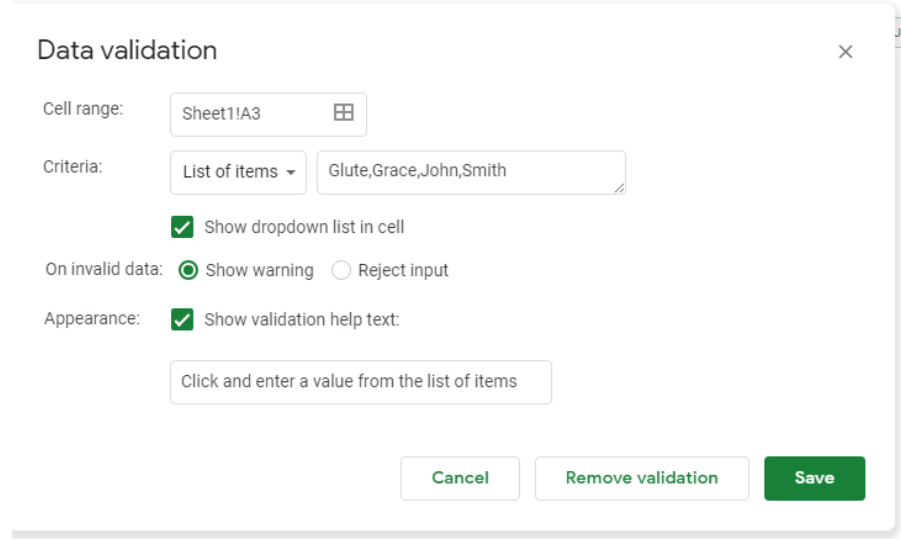This screenshot has height=542, width=901.
Task: Click the Cancel button
Action: point(460,478)
